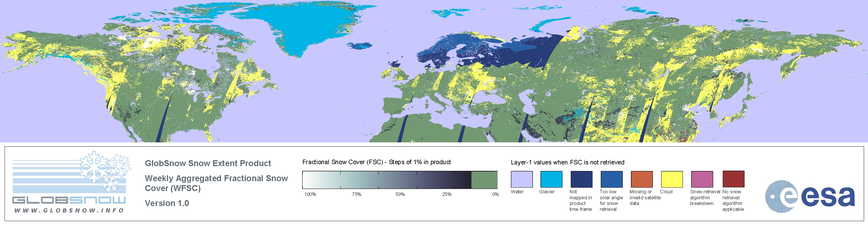
Task: Click Iceland on the snow map
Action: tap(360, 46)
